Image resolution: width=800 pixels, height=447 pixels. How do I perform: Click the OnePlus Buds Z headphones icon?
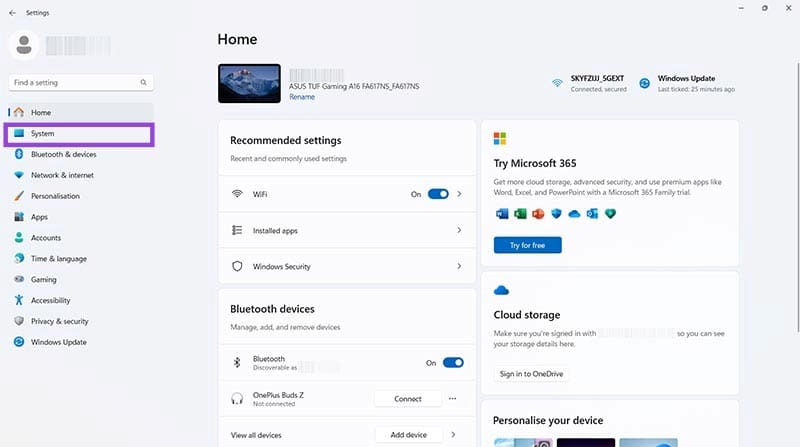tap(237, 399)
